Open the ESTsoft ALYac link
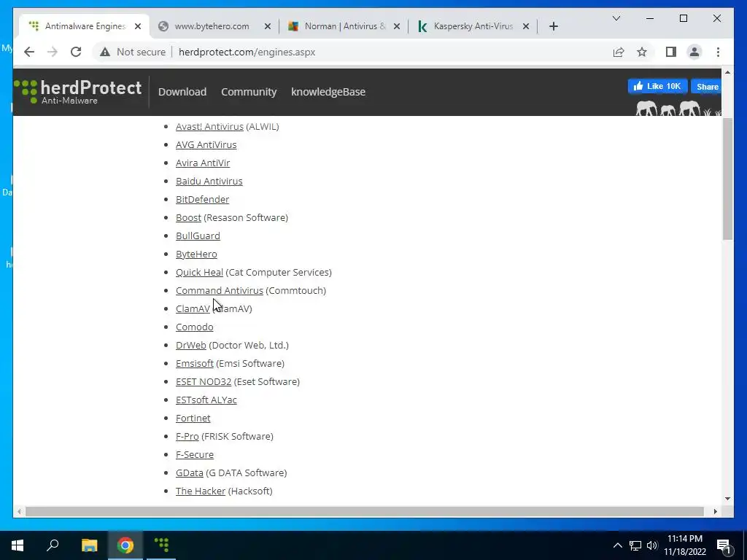The image size is (747, 560). 206,400
